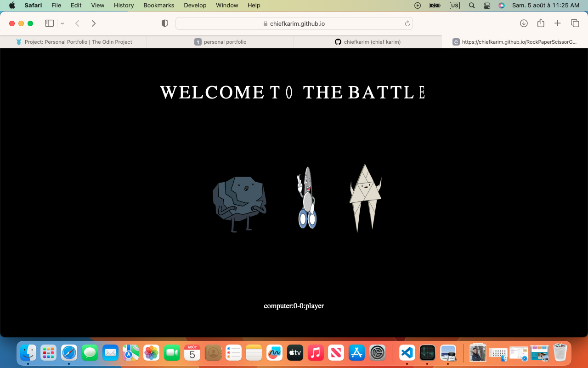Show the tab overview
The image size is (588, 368).
(x=575, y=23)
